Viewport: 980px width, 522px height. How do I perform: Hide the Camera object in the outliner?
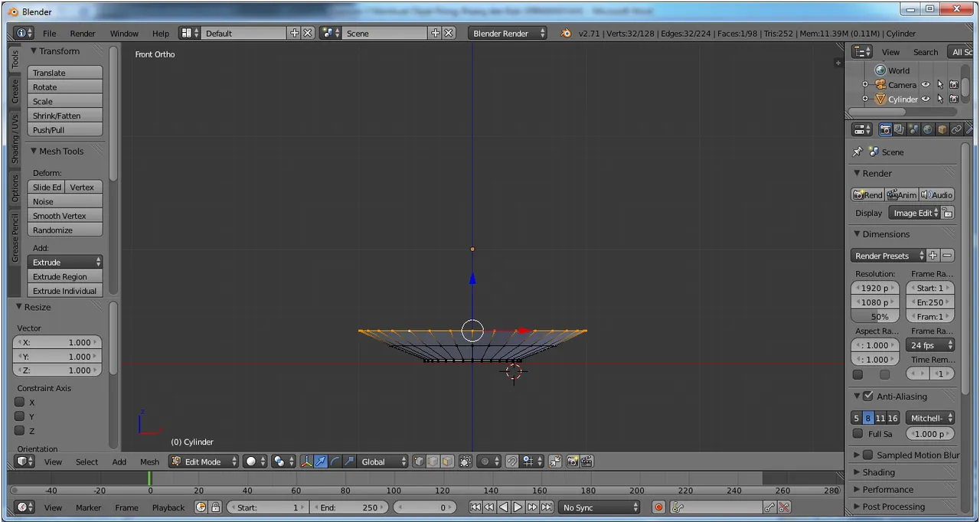pos(926,85)
